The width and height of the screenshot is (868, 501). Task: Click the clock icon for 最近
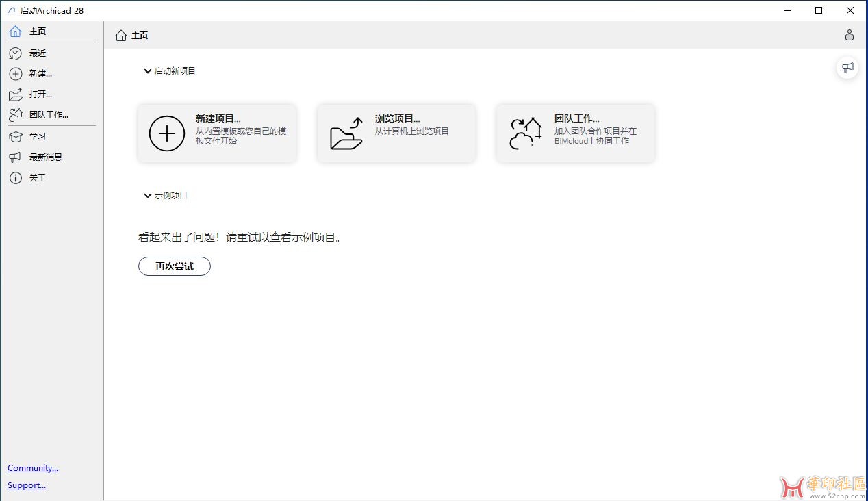click(x=15, y=53)
